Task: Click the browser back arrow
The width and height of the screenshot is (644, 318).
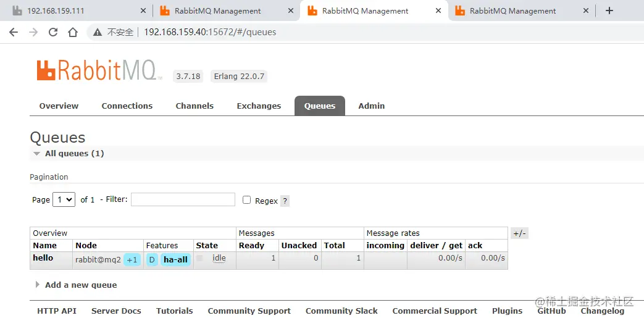Action: 14,32
